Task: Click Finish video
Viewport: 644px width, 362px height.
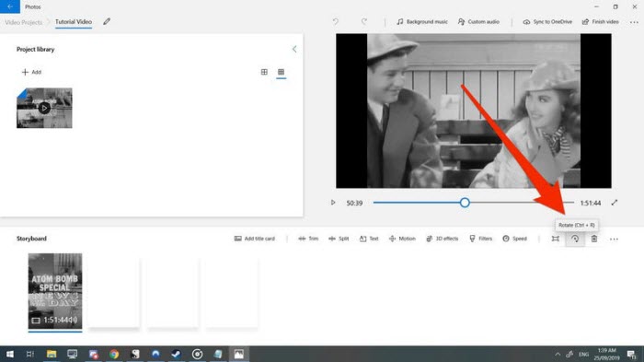Action: point(601,22)
